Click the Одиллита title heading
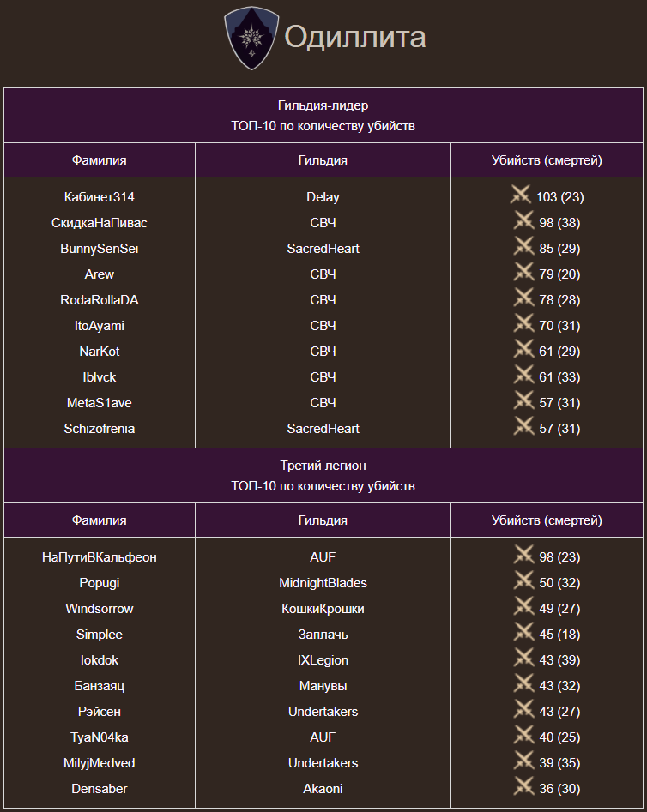This screenshot has width=647, height=812. point(354,38)
